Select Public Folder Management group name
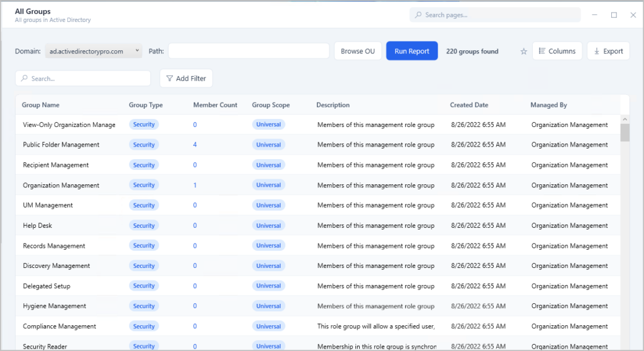The height and width of the screenshot is (351, 644). pos(61,145)
